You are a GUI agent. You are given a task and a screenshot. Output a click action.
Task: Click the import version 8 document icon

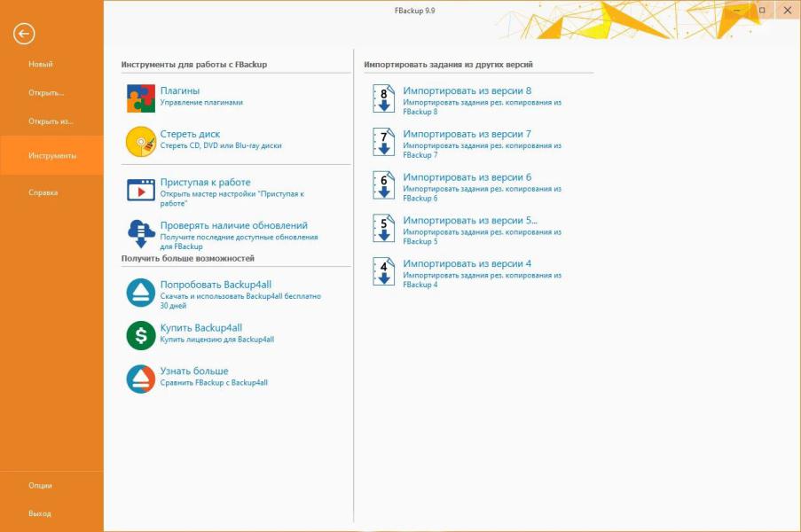pyautogui.click(x=383, y=98)
